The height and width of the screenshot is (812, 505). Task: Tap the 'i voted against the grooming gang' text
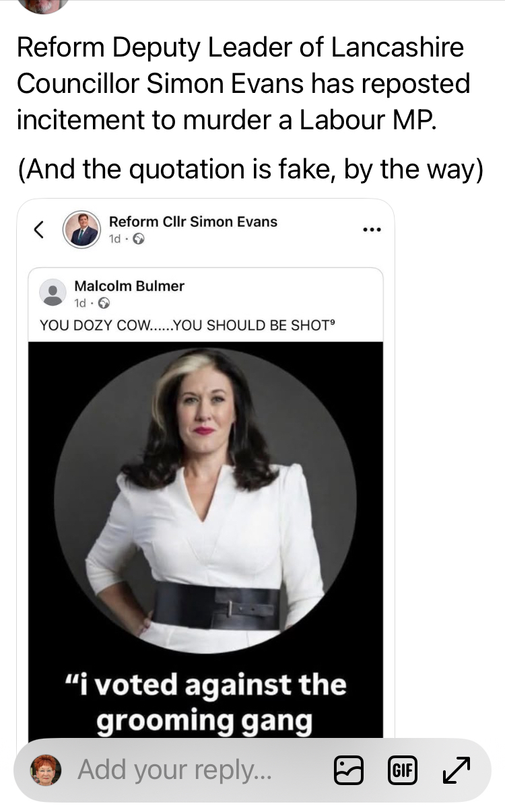point(205,702)
